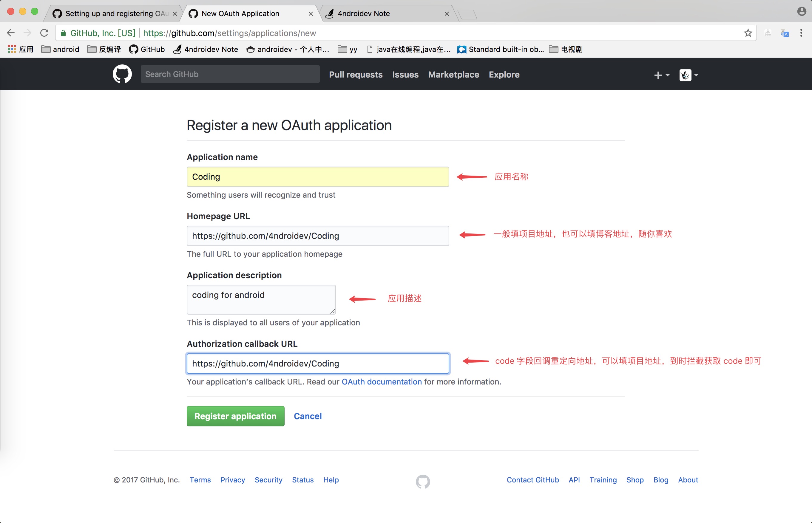The image size is (812, 523).
Task: Reload the page with refresh icon
Action: pyautogui.click(x=44, y=33)
